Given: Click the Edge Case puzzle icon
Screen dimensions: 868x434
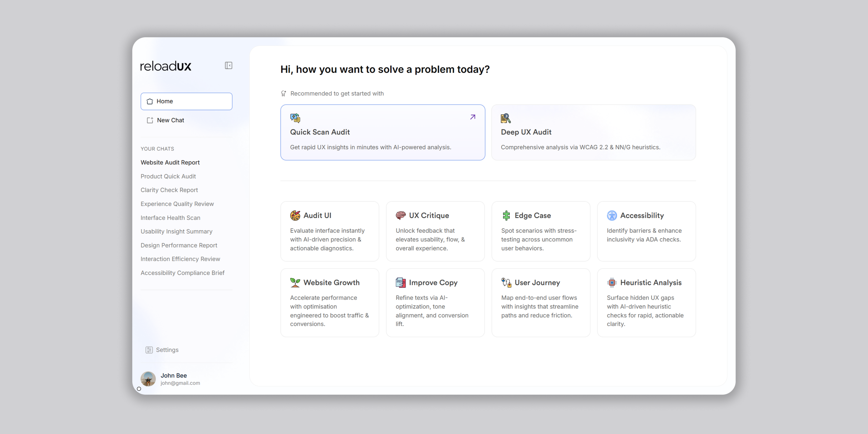Looking at the screenshot, I should point(506,215).
